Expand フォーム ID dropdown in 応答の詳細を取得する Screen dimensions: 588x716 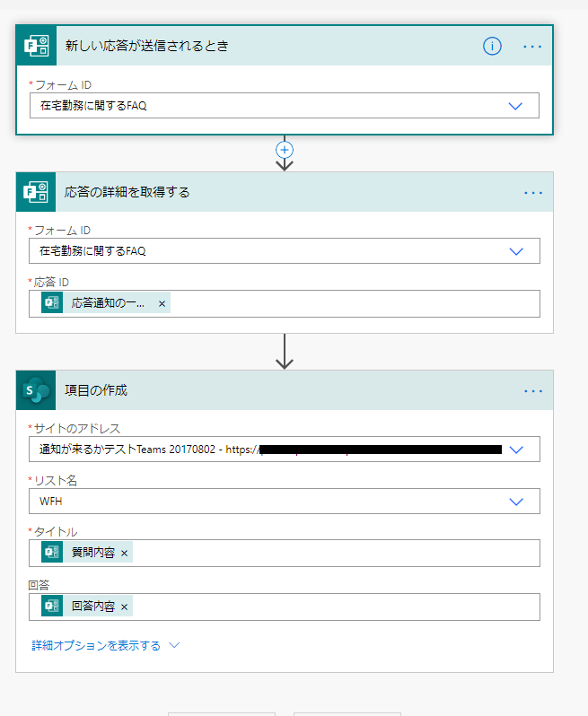tap(516, 251)
